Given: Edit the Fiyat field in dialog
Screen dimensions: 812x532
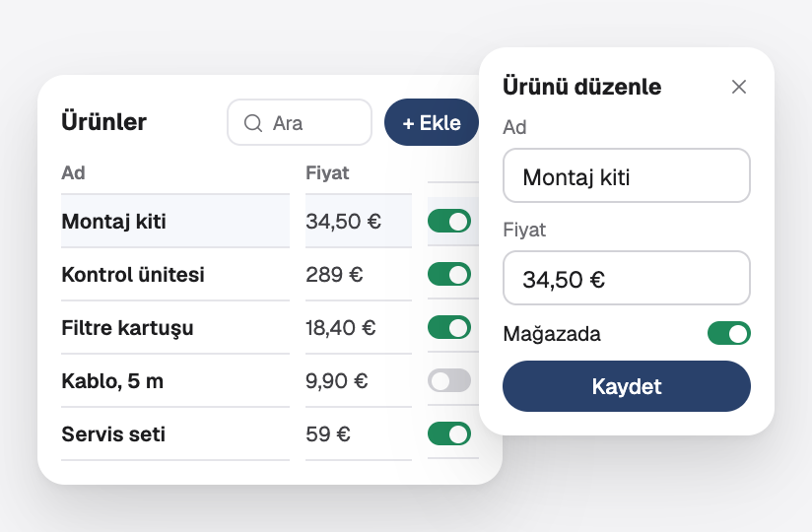Looking at the screenshot, I should pos(626,279).
